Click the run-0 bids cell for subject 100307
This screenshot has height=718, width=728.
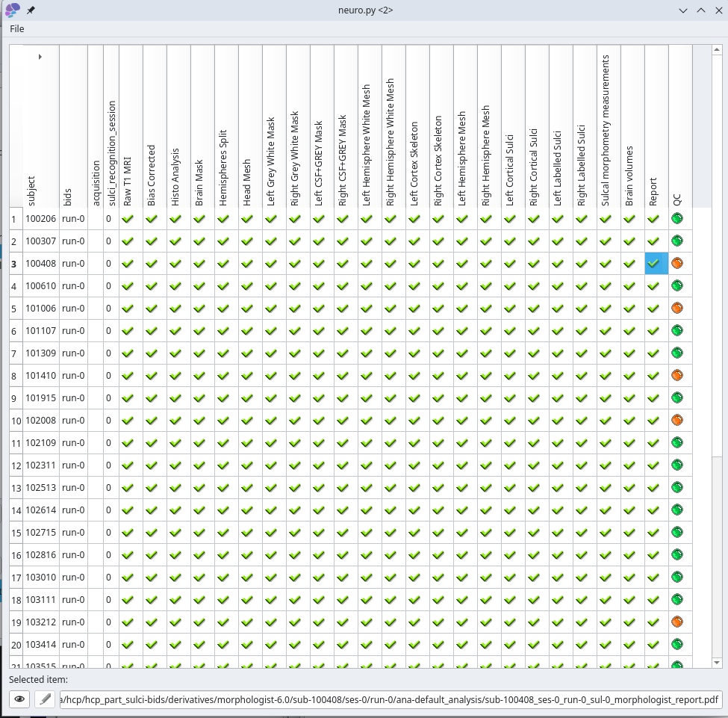[x=73, y=241]
